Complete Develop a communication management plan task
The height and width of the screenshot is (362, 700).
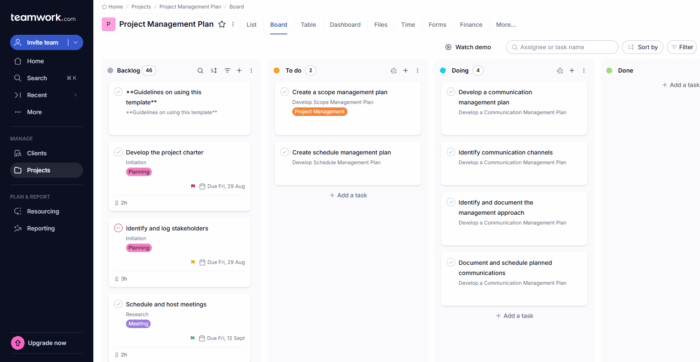tap(451, 92)
